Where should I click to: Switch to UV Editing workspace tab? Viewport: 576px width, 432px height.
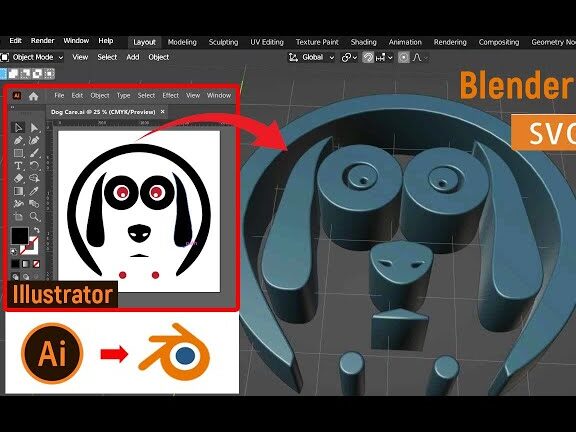click(267, 42)
